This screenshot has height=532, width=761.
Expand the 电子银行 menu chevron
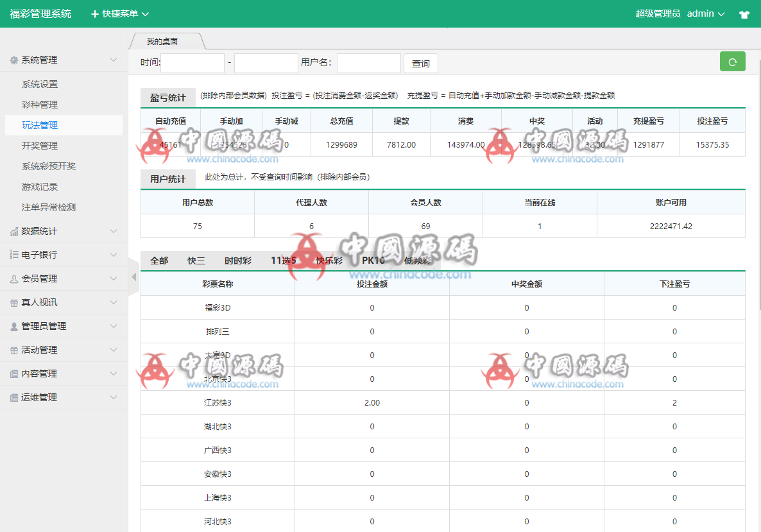pos(114,255)
